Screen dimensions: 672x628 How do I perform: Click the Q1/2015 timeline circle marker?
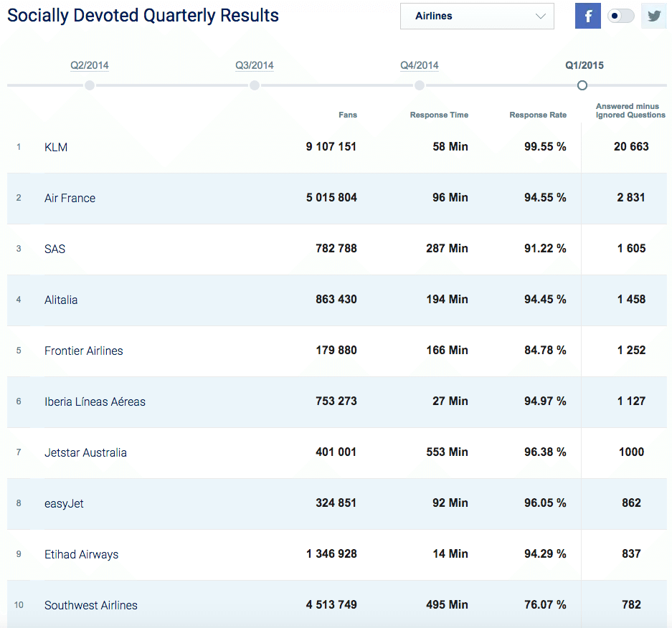point(582,85)
